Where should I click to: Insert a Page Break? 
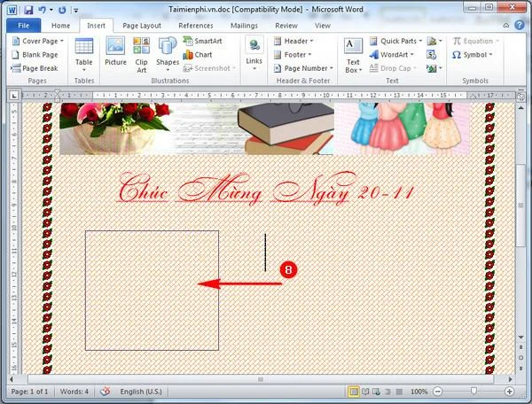click(35, 68)
